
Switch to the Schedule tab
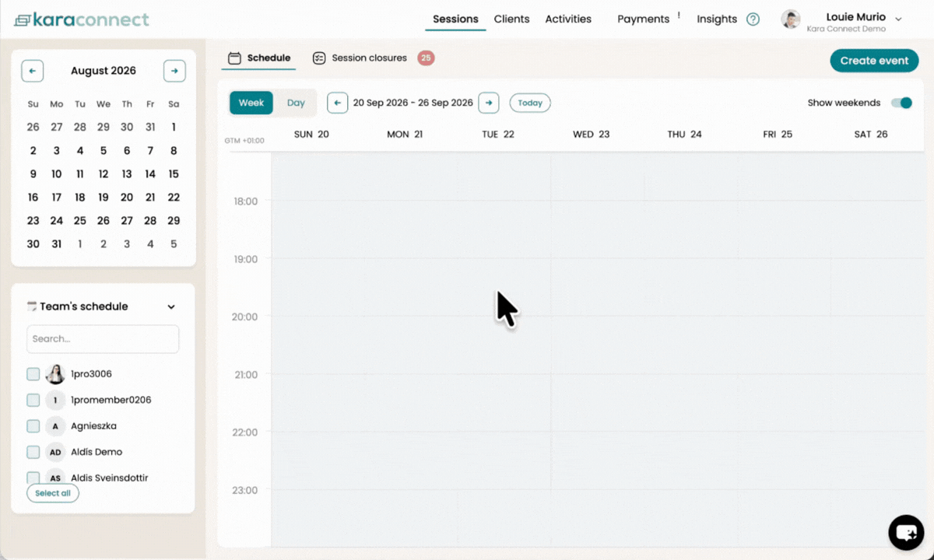tap(258, 58)
